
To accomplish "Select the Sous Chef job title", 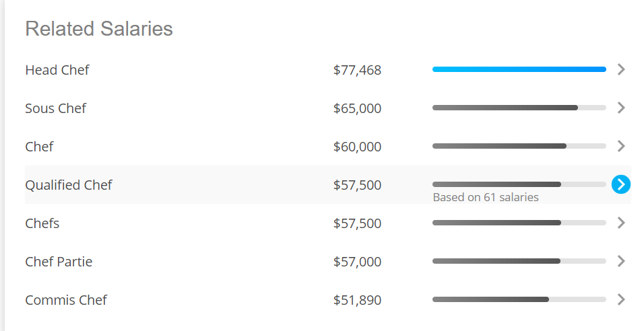I will pyautogui.click(x=55, y=108).
